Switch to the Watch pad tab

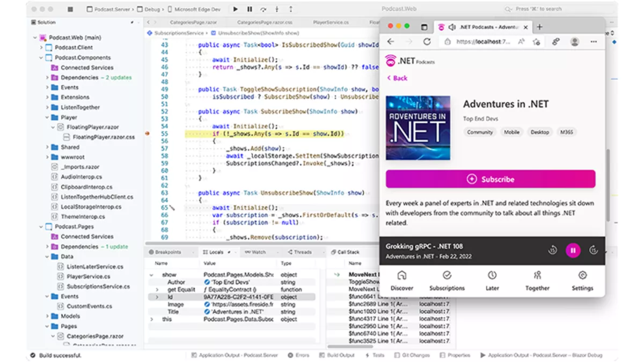coord(254,252)
